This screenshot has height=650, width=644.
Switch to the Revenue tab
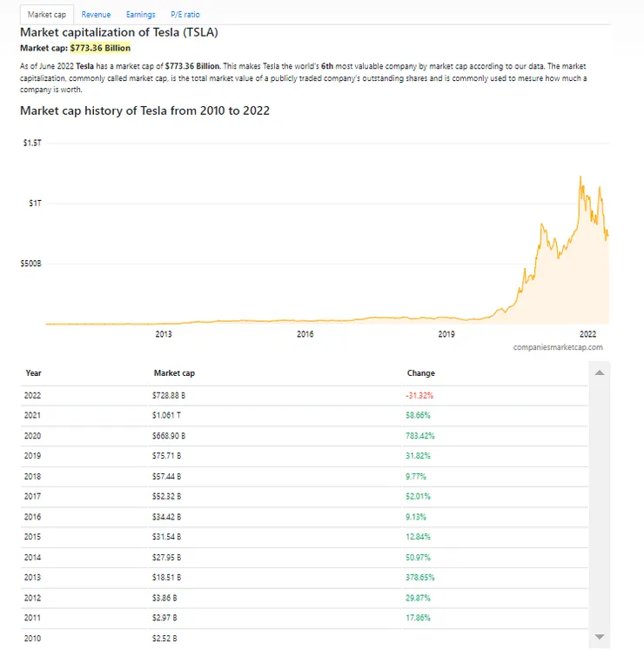coord(96,15)
